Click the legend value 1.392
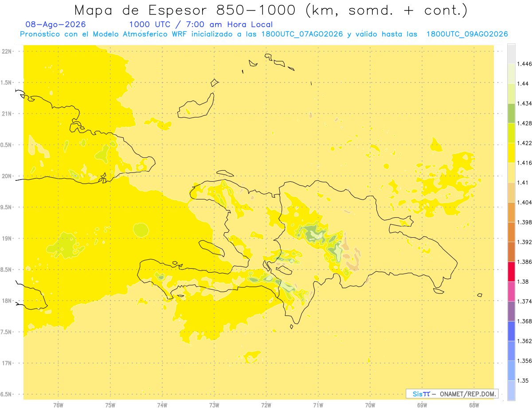Image resolution: width=532 pixels, height=411 pixels. tap(524, 242)
